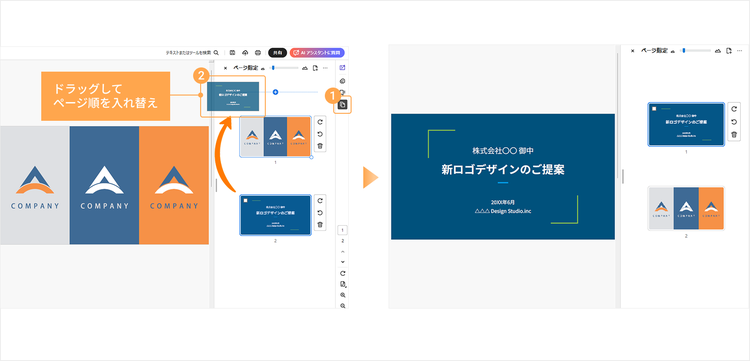Adjust thumbnail size slider in right screenshot
This screenshot has height=361, width=750.
(x=696, y=51)
